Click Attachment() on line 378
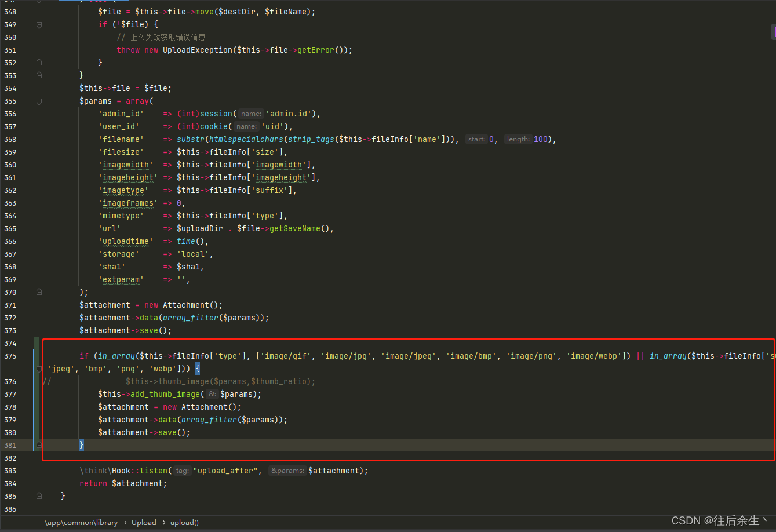776x532 pixels. pos(209,407)
